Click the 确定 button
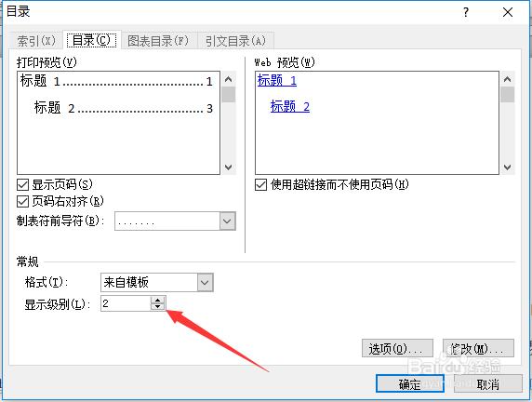This screenshot has height=402, width=532. (410, 384)
